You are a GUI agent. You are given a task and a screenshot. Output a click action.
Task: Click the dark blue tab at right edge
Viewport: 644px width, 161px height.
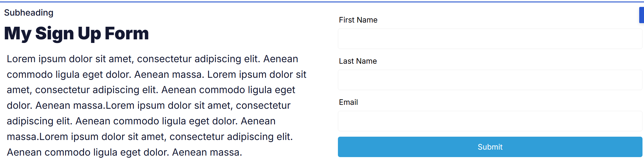642,15
